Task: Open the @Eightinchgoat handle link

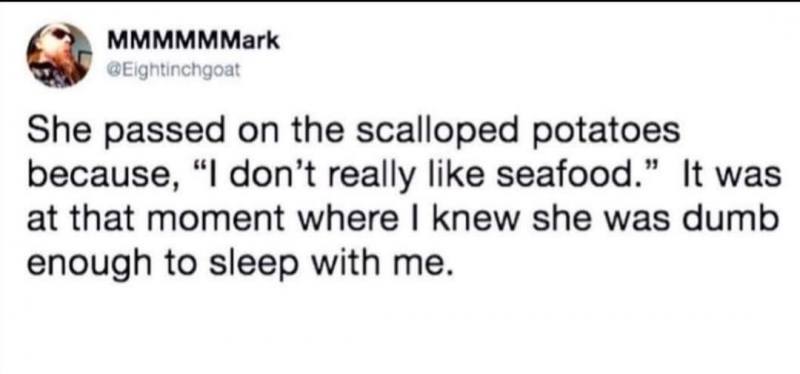Action: click(x=173, y=67)
